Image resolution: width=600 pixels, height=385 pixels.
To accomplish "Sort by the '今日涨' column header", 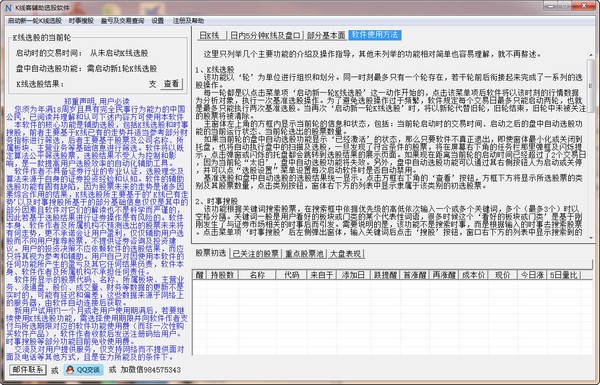I will [532, 275].
